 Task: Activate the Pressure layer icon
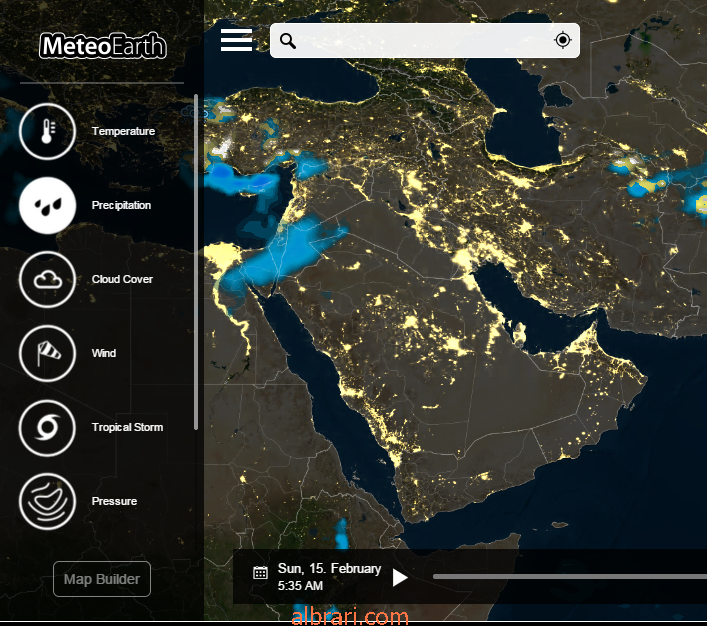(x=47, y=501)
